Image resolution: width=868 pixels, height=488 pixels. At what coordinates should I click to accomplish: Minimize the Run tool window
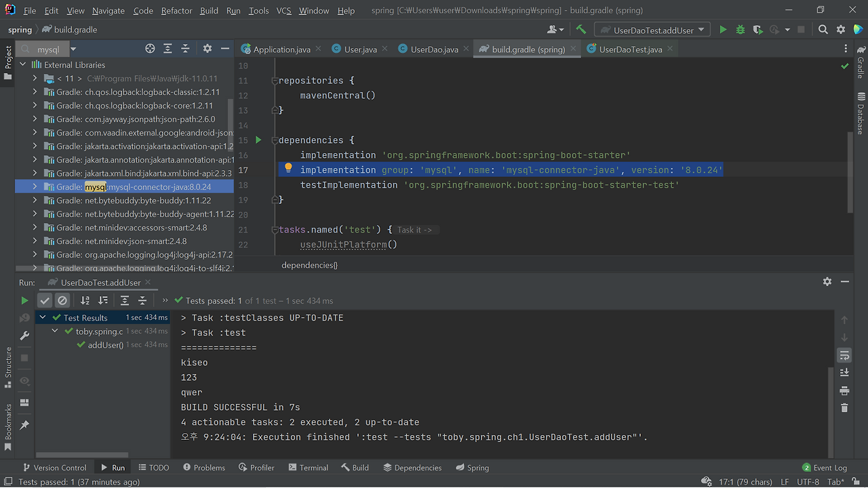point(845,282)
